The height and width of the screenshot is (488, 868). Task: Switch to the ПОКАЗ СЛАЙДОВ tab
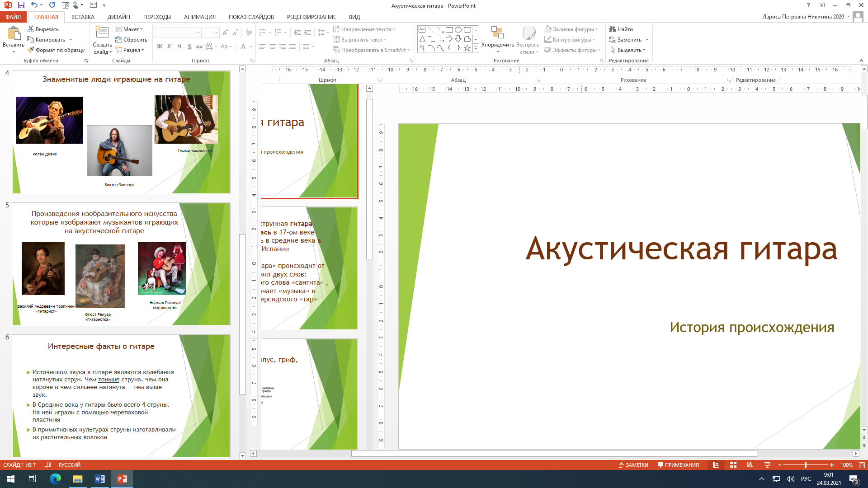[x=251, y=17]
